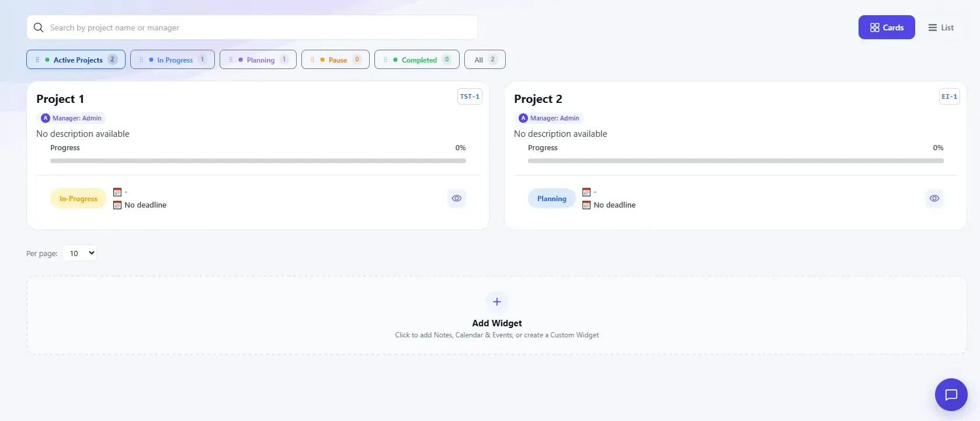The height and width of the screenshot is (421, 980).
Task: Grab the drag handle on In Progress tab
Action: (141, 60)
